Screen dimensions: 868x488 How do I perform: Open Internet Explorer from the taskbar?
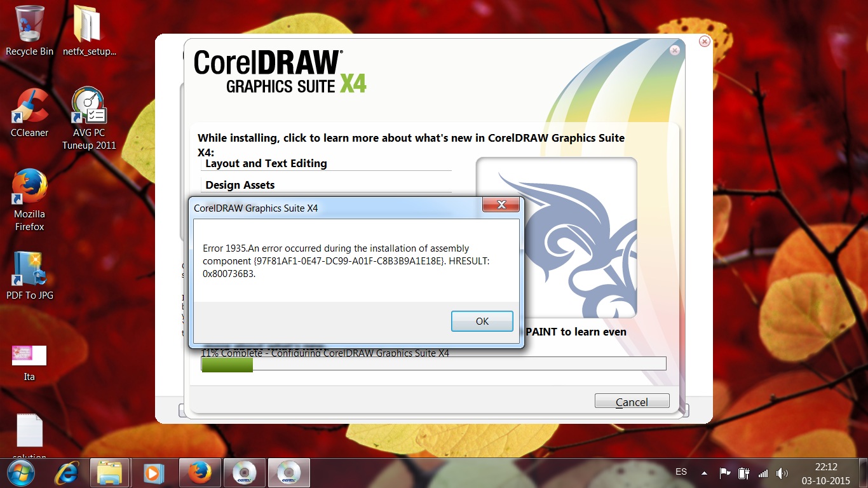point(65,473)
